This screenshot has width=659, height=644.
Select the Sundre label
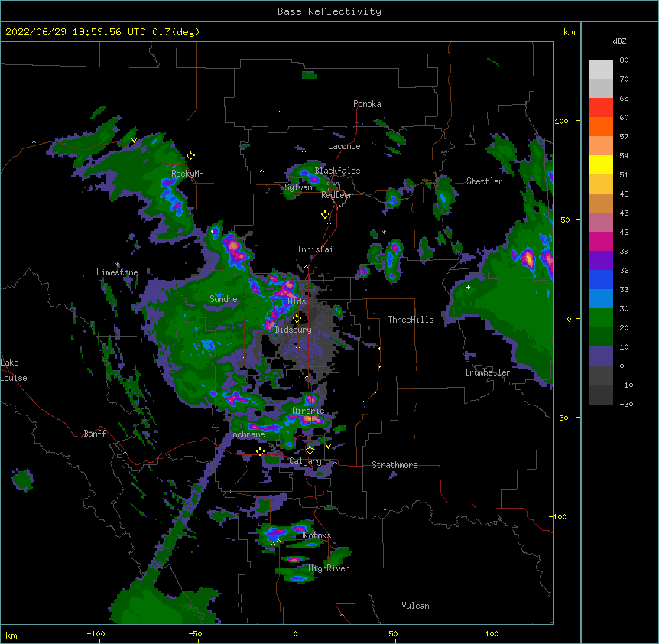(223, 299)
